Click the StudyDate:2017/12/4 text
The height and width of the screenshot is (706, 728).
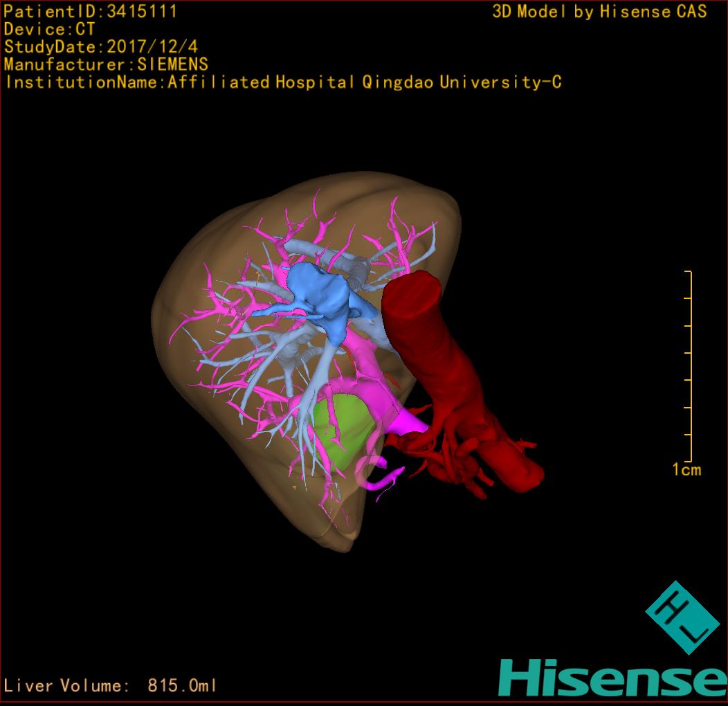pyautogui.click(x=101, y=46)
